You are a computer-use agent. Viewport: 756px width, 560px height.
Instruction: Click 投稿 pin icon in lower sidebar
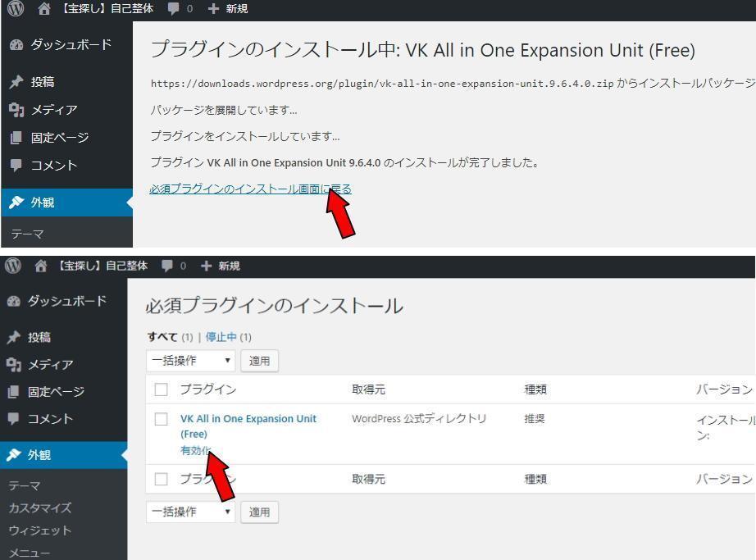click(14, 337)
